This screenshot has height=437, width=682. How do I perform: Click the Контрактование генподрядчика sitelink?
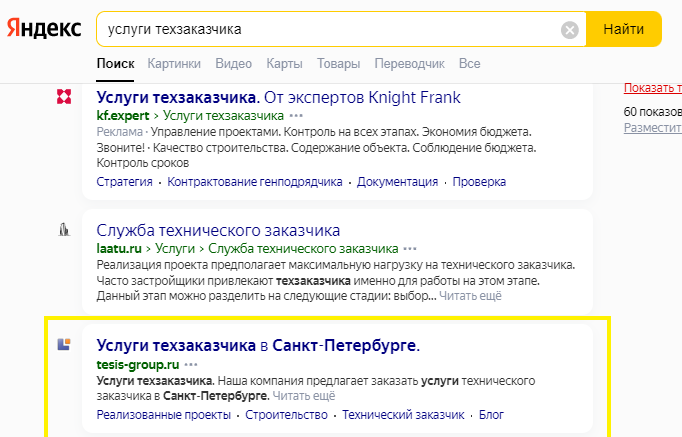(x=254, y=182)
